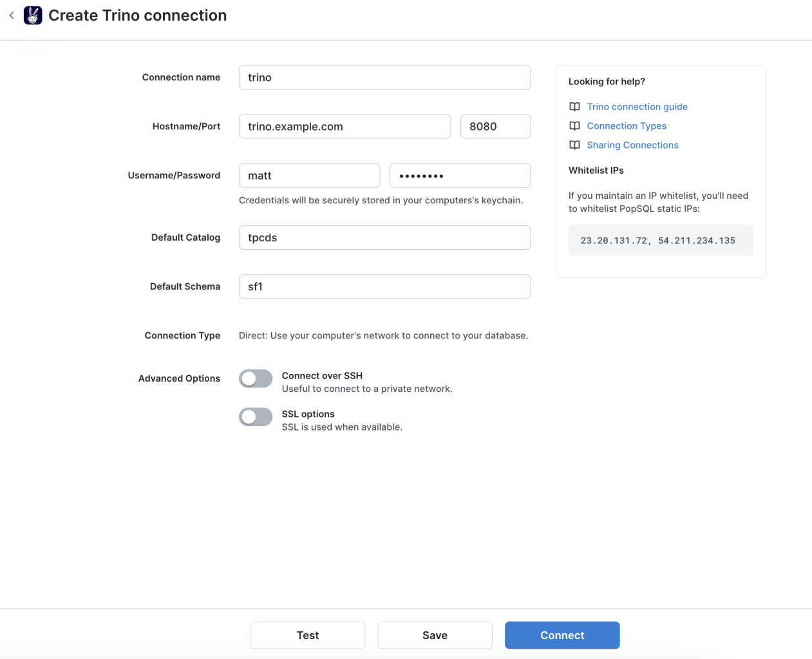Click the hostname field trino.example.com
Image resolution: width=812 pixels, height=659 pixels.
pos(345,127)
